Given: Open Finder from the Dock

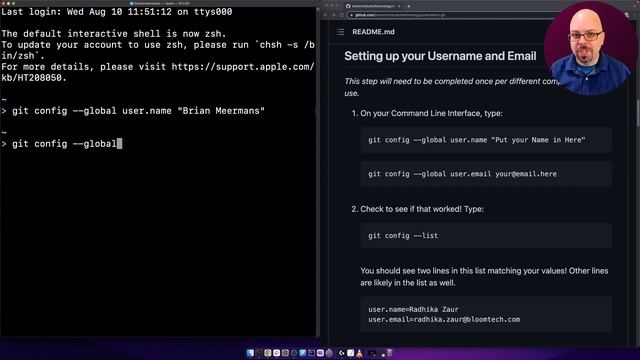Looking at the screenshot, I should 250,353.
